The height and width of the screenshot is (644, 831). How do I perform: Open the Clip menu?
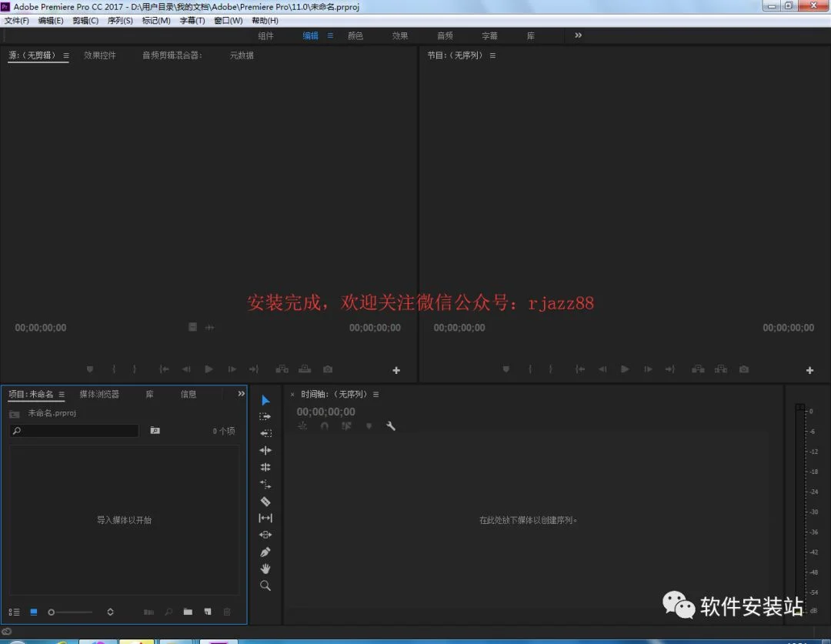85,21
